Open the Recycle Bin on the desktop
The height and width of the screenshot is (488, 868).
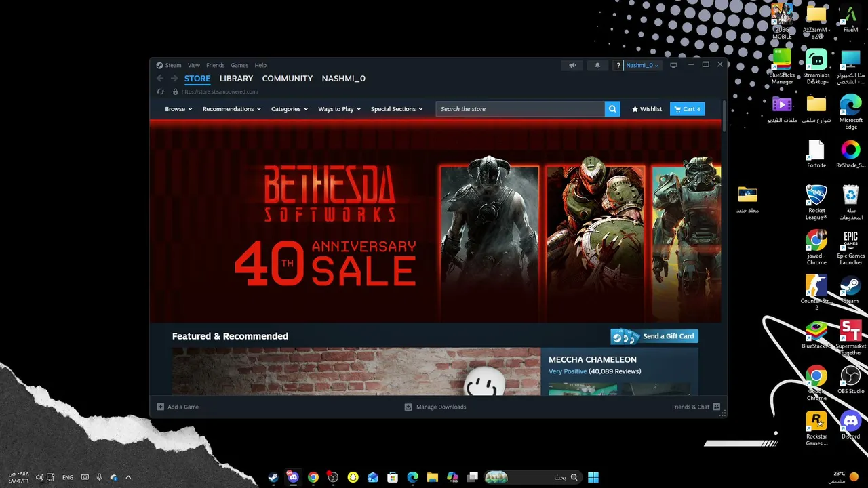pos(850,203)
